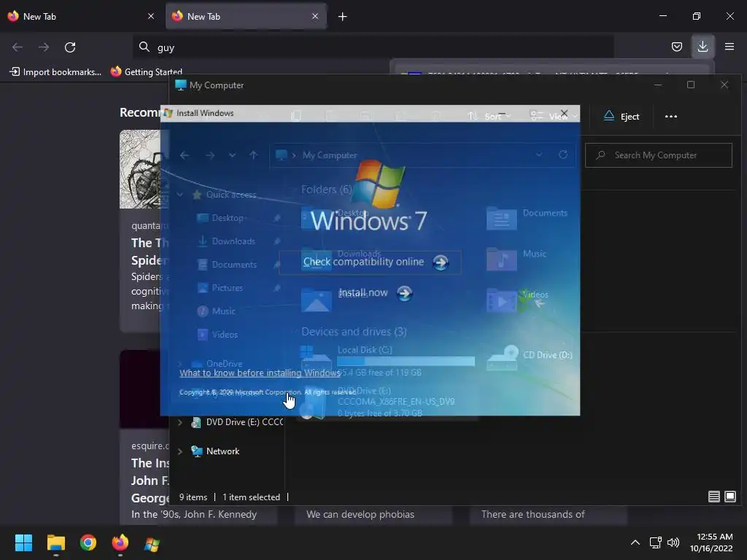This screenshot has width=747, height=560.
Task: Click the address bar containing guy
Action: click(x=373, y=47)
